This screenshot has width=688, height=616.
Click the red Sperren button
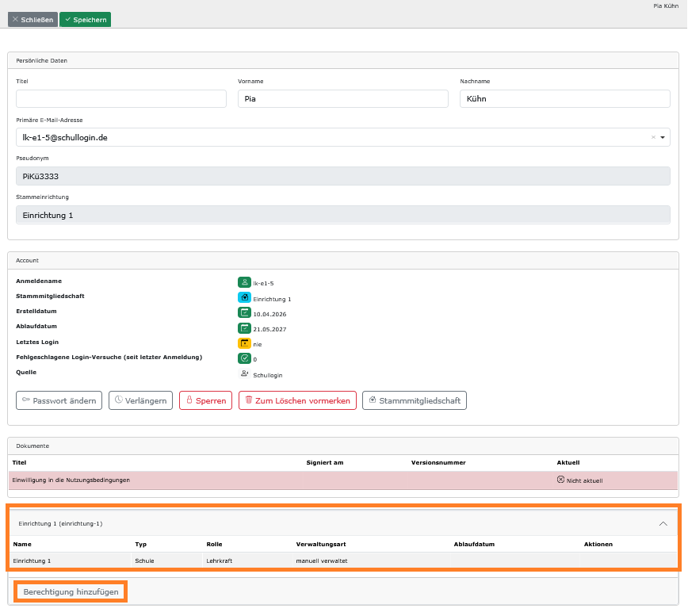click(205, 400)
